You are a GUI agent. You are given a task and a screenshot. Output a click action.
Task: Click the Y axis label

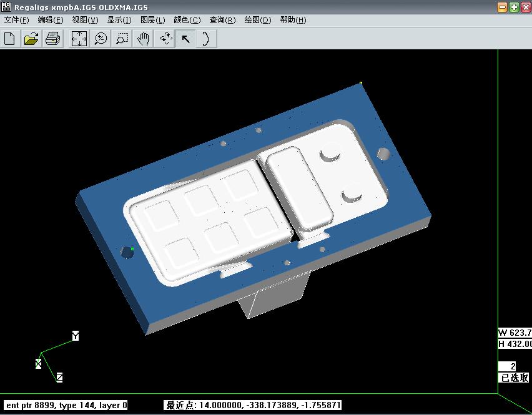76,336
